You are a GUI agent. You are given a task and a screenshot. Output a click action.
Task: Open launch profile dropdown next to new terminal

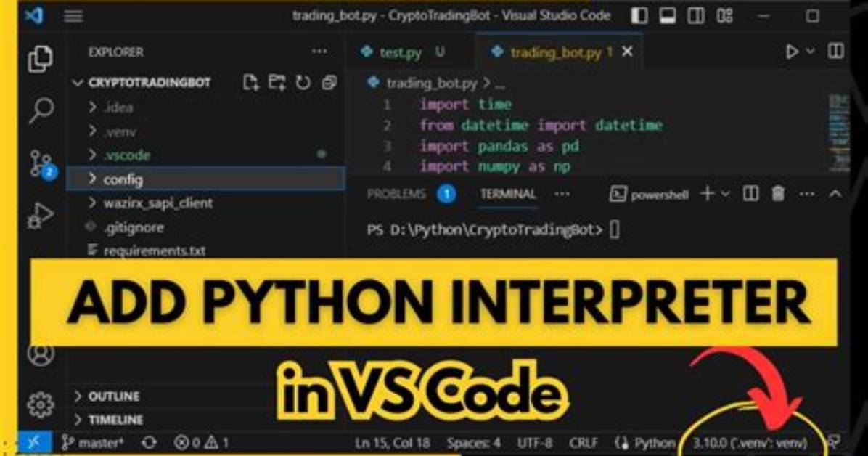coord(725,194)
